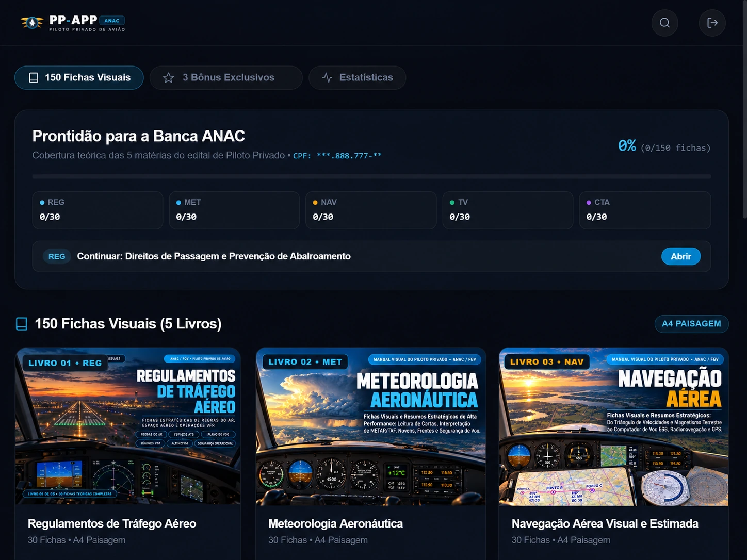Open Meteorologia Aeronáutica cover image

pyautogui.click(x=371, y=426)
